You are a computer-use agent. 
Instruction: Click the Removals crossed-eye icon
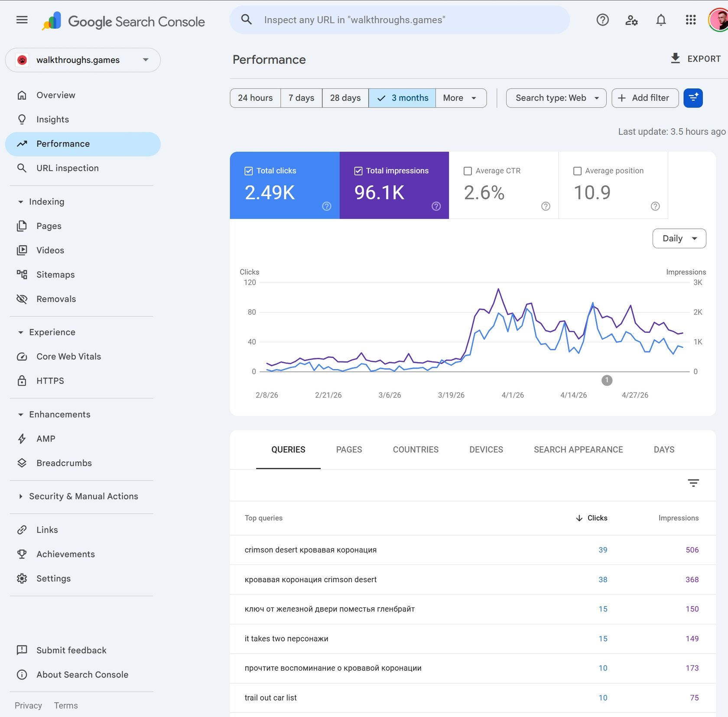pos(22,299)
